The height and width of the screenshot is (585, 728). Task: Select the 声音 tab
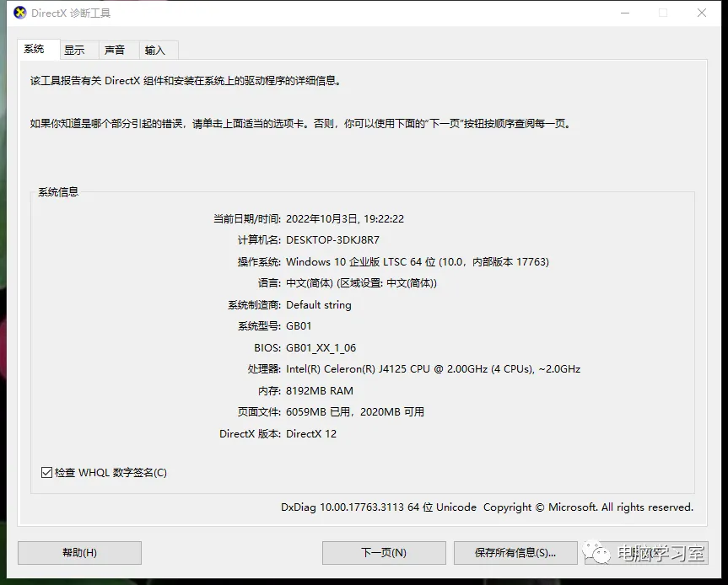(x=115, y=51)
